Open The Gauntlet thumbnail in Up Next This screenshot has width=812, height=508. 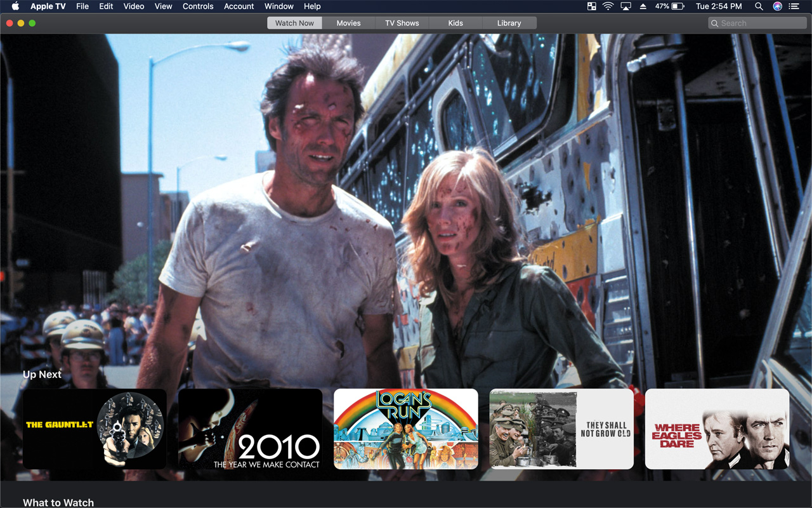pyautogui.click(x=95, y=429)
